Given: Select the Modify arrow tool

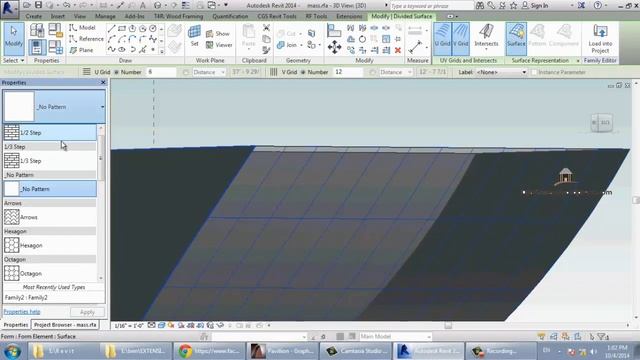Looking at the screenshot, I should click(13, 39).
